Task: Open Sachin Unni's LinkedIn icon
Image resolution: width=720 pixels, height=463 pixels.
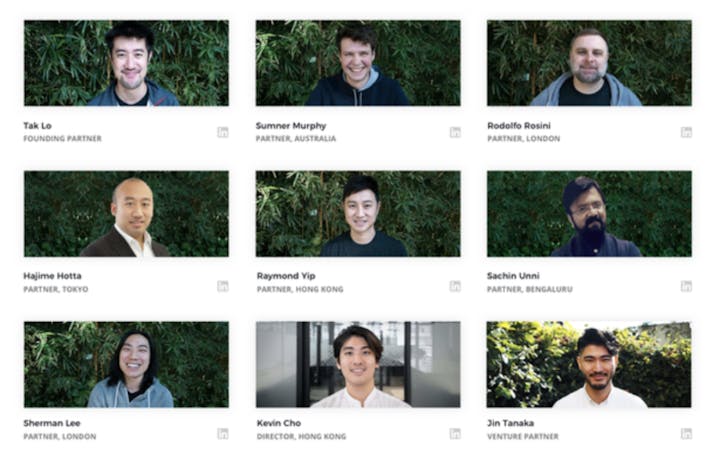Action: point(686,286)
